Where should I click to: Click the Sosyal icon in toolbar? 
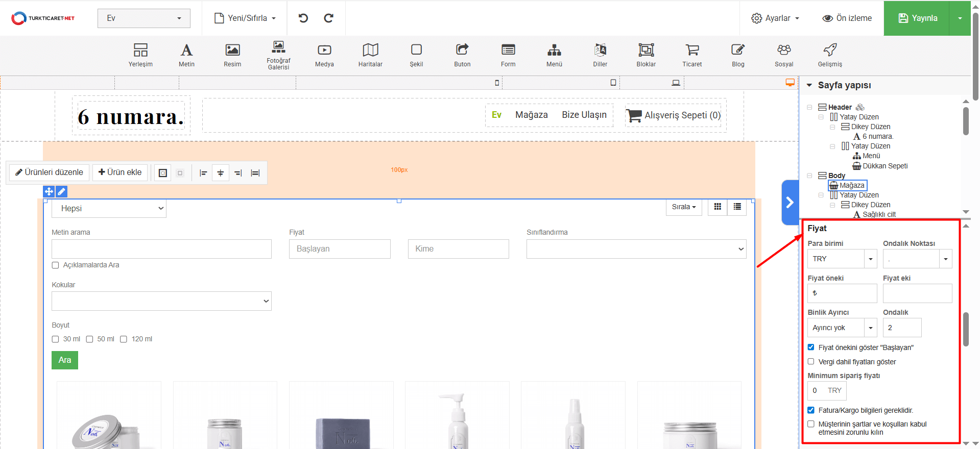[784, 55]
